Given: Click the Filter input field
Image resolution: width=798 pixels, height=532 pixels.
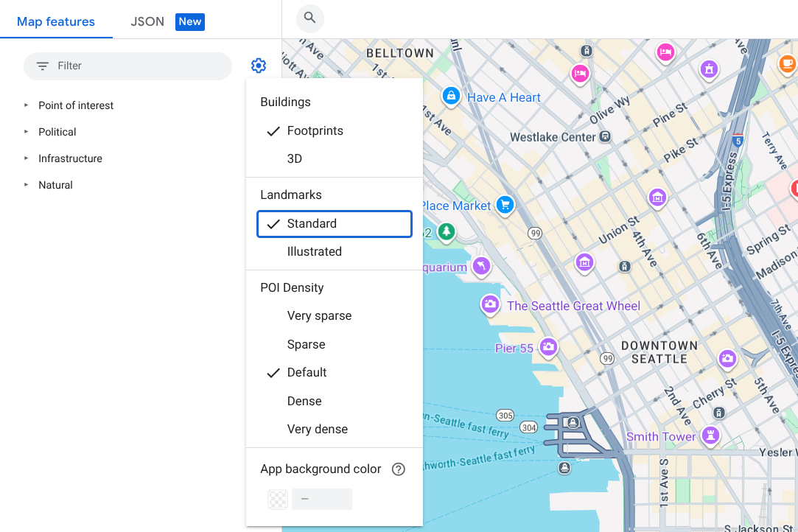Looking at the screenshot, I should (x=127, y=66).
